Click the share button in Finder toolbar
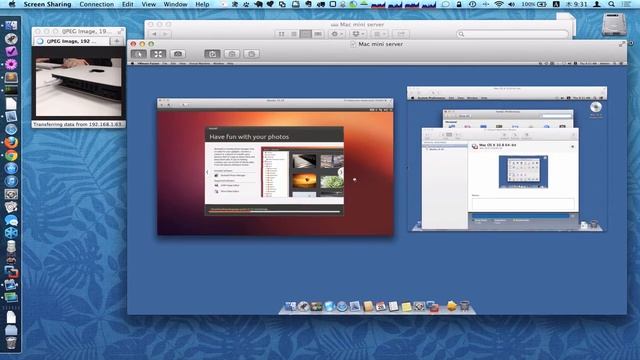The width and height of the screenshot is (640, 360). click(x=401, y=34)
